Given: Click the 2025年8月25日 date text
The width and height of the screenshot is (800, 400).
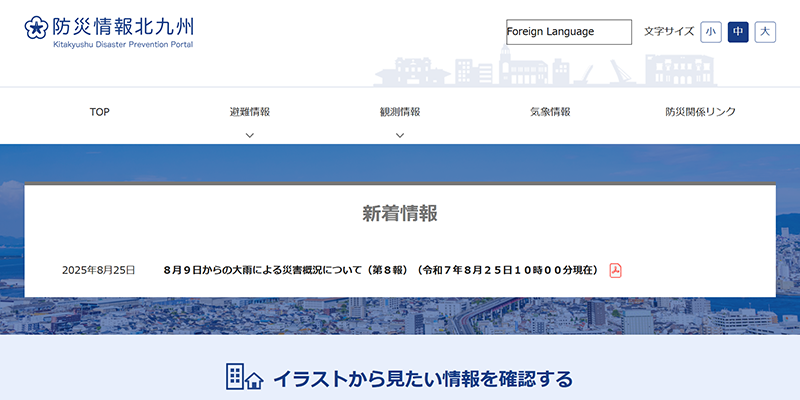Looking at the screenshot, I should click(98, 270).
